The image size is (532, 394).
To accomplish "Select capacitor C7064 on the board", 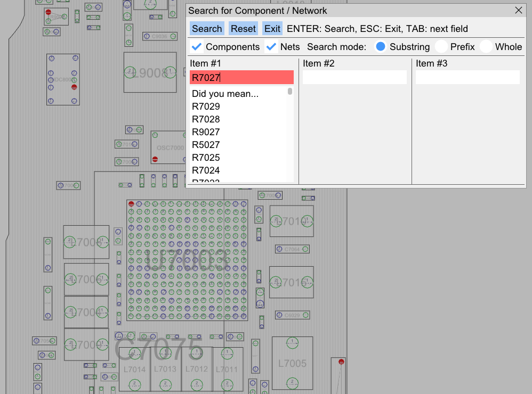I will click(292, 249).
